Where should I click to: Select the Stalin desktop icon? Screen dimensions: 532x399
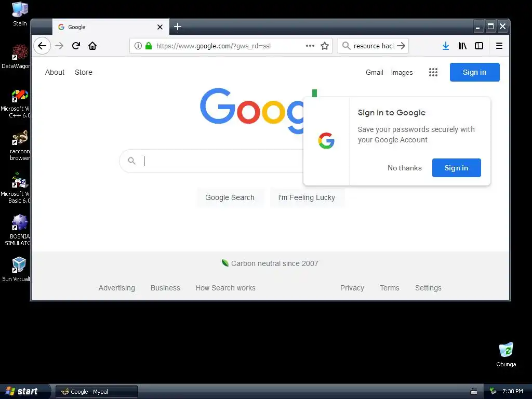(20, 14)
